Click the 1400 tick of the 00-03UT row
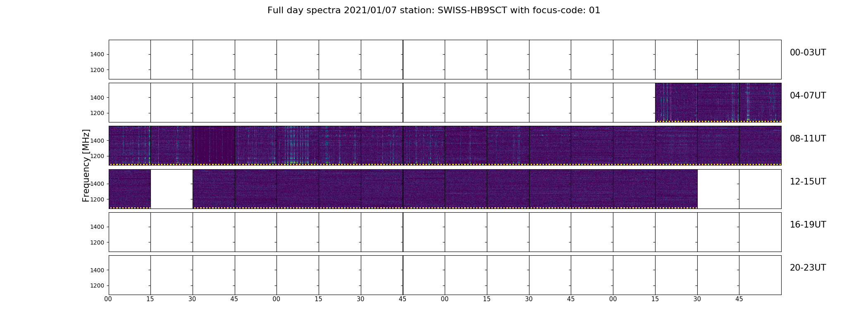 (x=98, y=55)
